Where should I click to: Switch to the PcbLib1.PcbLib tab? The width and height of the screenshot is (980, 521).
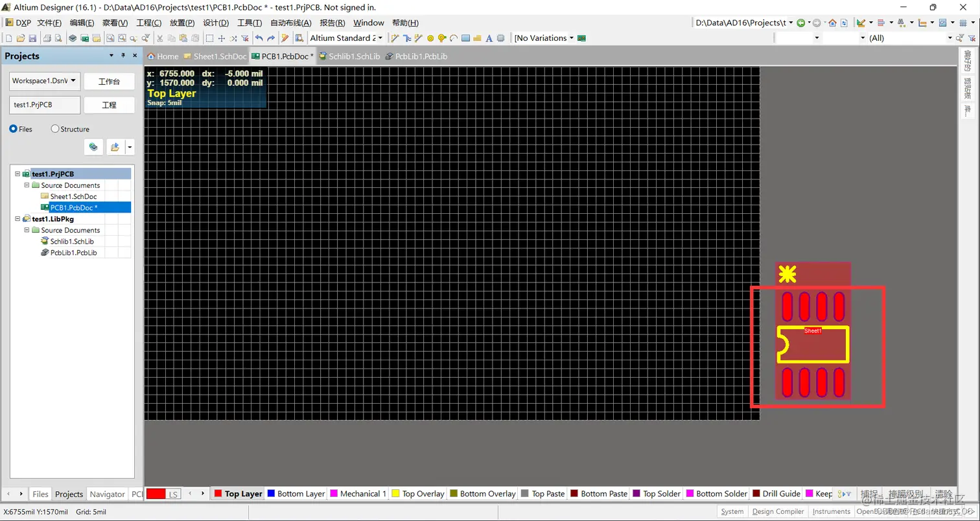tap(416, 56)
